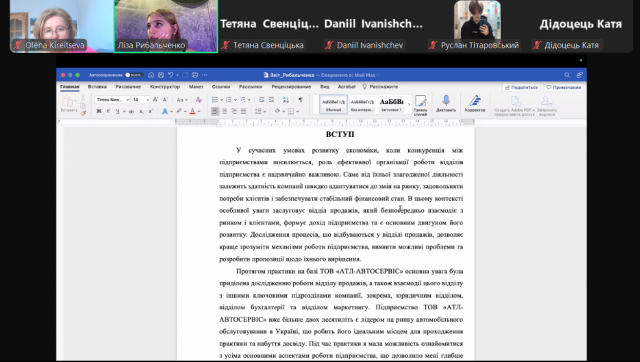
Task: Click the Поделиться share button
Action: (521, 87)
